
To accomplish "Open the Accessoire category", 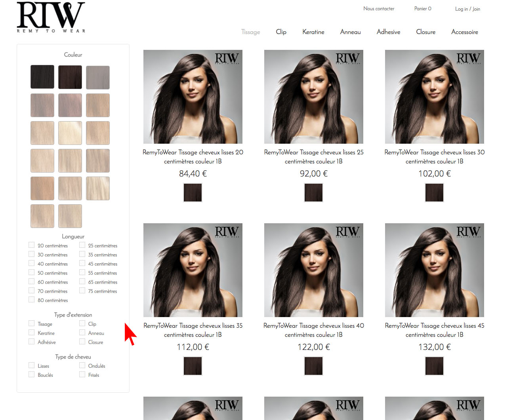I will click(x=465, y=32).
